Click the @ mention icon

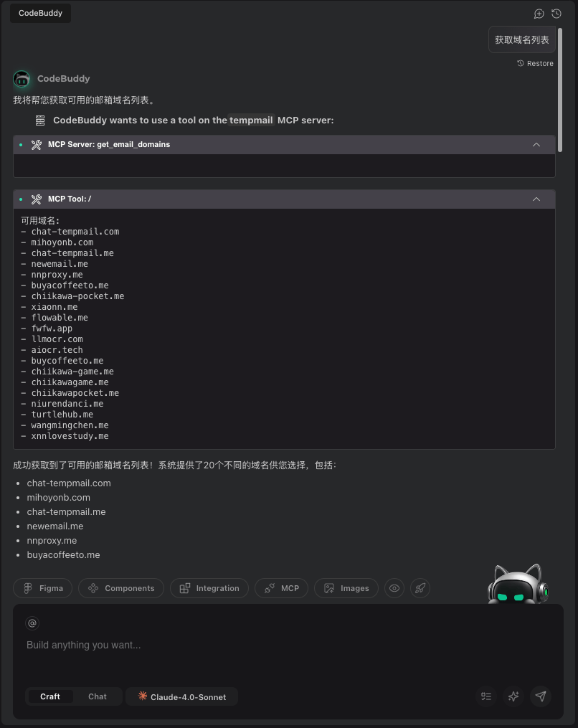pyautogui.click(x=32, y=623)
